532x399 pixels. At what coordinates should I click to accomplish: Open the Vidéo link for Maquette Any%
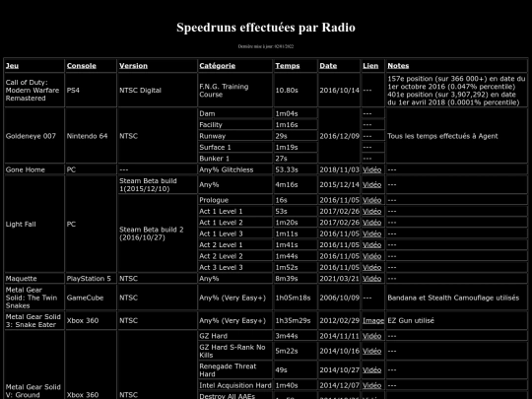coord(371,279)
